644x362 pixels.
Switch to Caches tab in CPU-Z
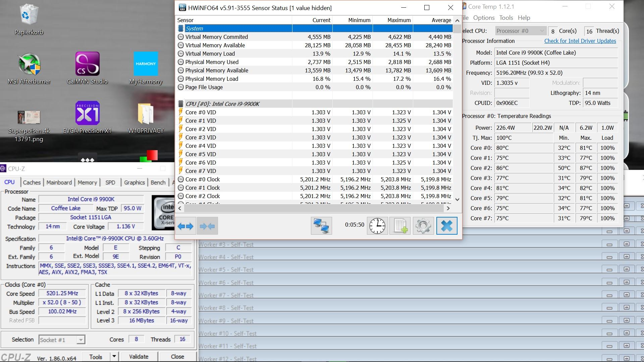pos(32,182)
